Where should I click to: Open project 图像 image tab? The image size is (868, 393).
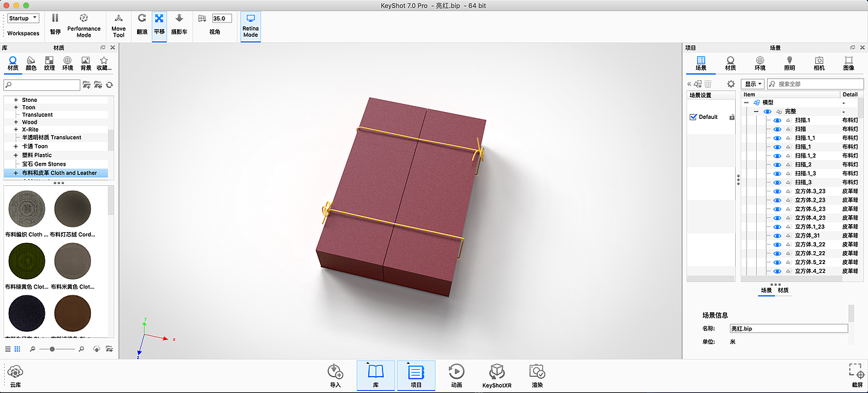coord(848,63)
